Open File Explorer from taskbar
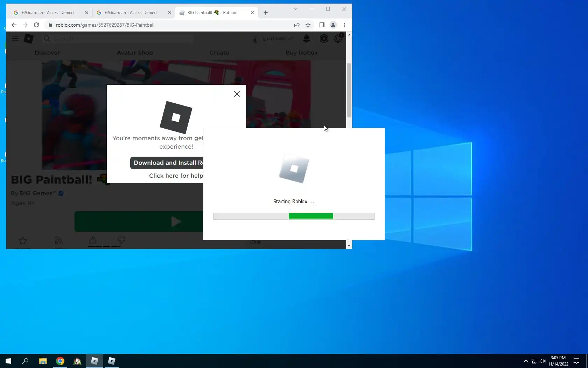588x368 pixels. (43, 361)
